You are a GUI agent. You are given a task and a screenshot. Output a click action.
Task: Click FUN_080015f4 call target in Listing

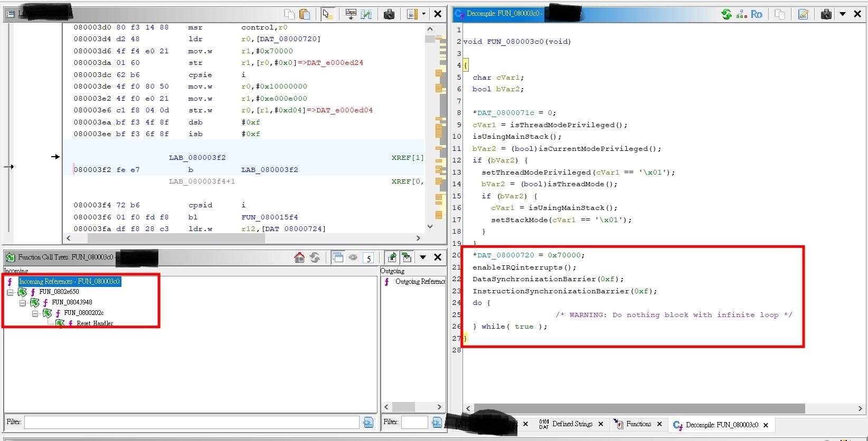point(270,217)
